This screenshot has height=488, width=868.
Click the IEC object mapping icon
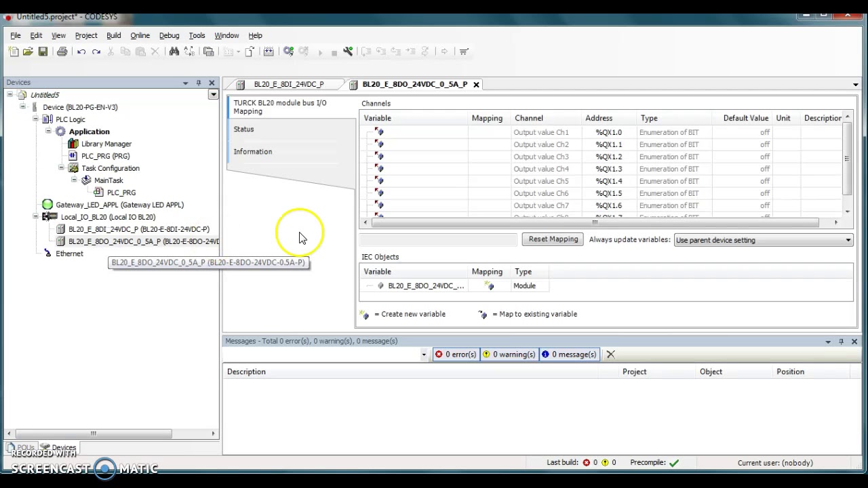coord(490,286)
